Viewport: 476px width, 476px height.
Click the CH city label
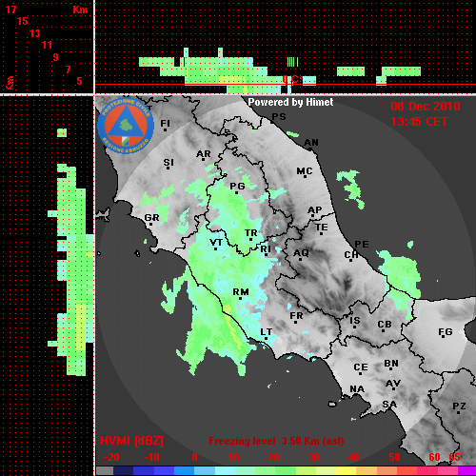[351, 255]
